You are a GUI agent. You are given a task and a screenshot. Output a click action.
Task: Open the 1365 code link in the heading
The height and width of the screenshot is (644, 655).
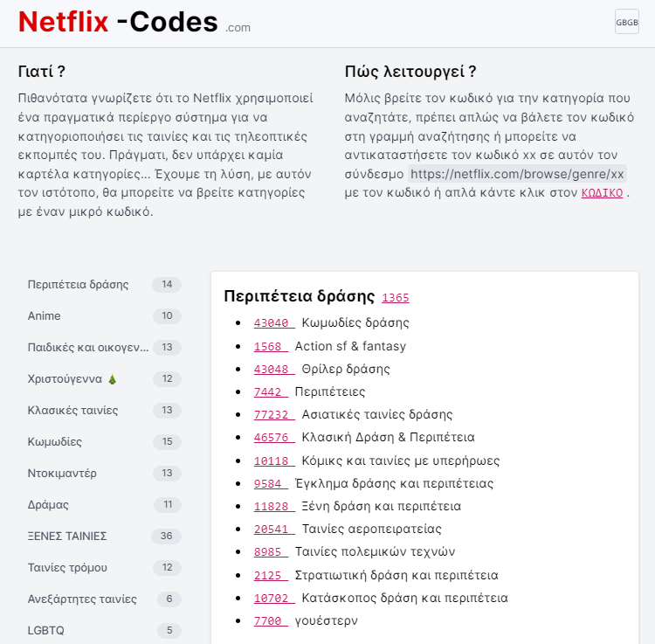click(x=395, y=298)
